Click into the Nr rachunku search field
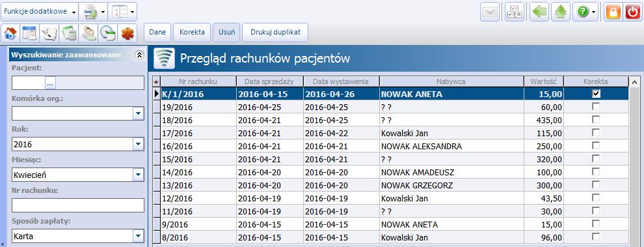The width and height of the screenshot is (644, 247). [x=78, y=205]
